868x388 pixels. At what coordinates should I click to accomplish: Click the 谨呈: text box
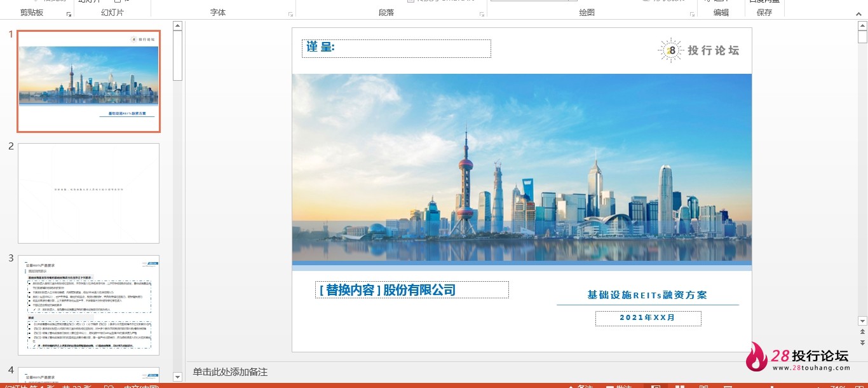[397, 48]
